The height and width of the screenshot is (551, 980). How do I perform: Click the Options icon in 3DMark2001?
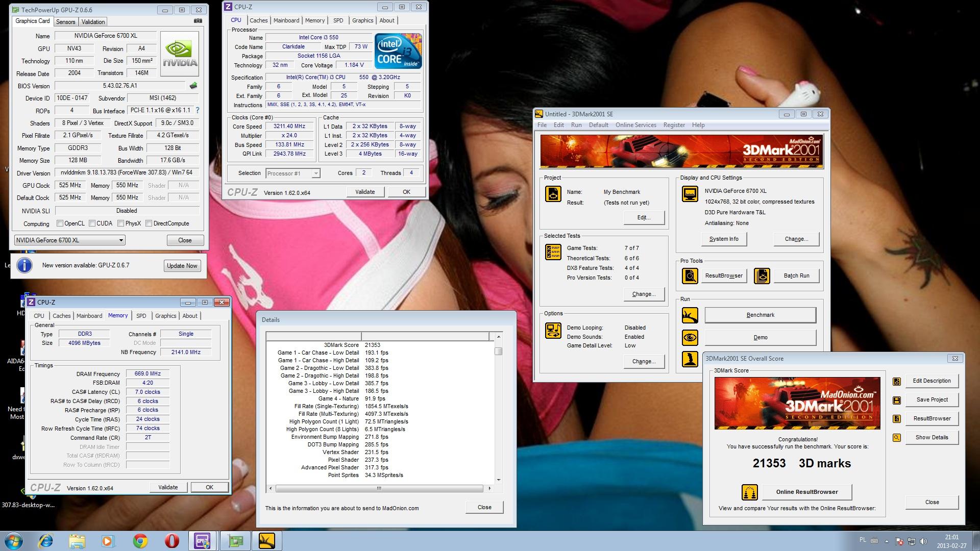coord(553,330)
